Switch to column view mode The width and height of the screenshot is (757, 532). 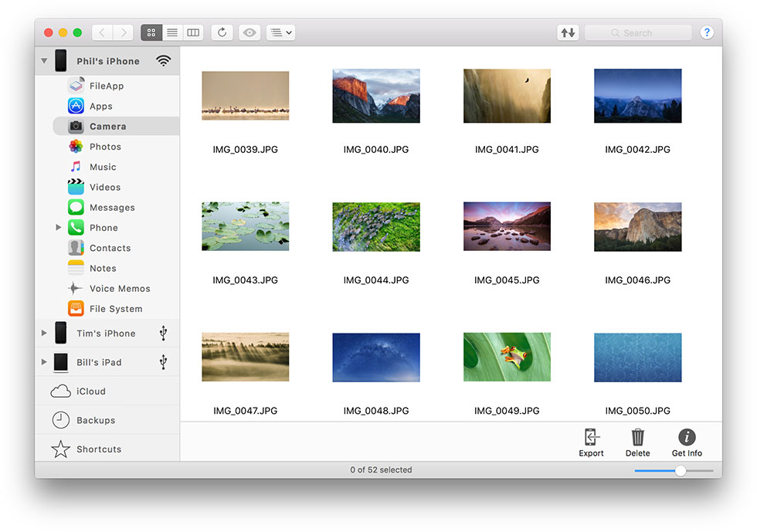pos(193,32)
